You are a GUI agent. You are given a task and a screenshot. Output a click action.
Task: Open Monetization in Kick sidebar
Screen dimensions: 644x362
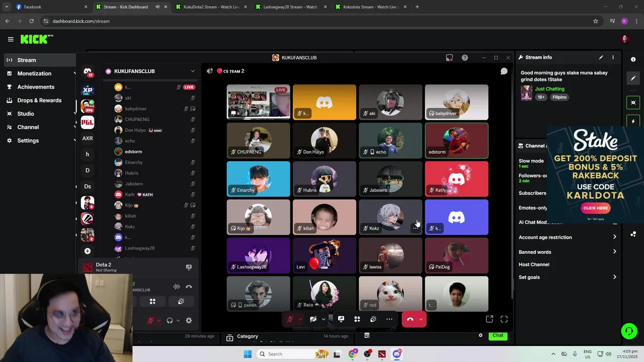pyautogui.click(x=34, y=73)
